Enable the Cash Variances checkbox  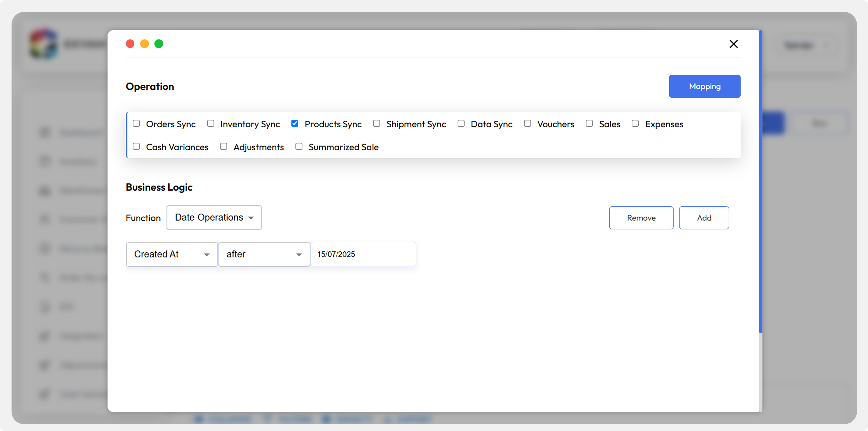[136, 146]
